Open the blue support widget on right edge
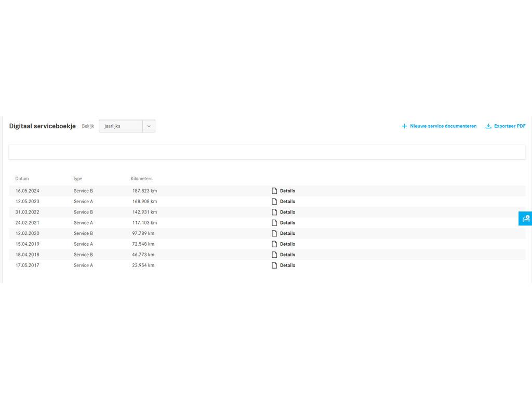 [x=525, y=219]
